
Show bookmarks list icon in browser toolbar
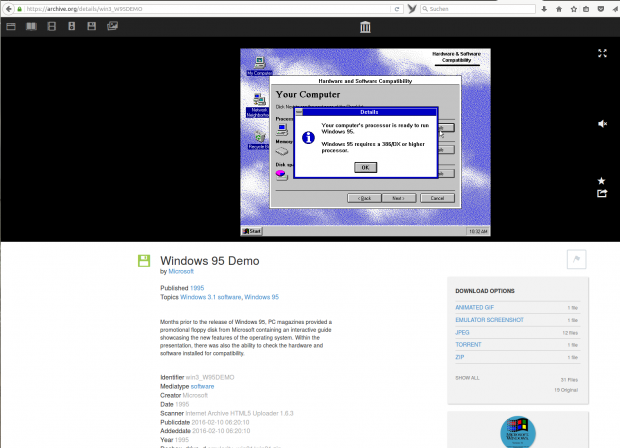(x=586, y=9)
